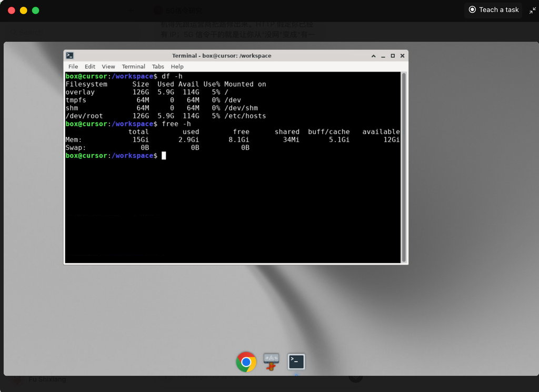Open the File menu
This screenshot has width=539, height=392.
pos(73,66)
